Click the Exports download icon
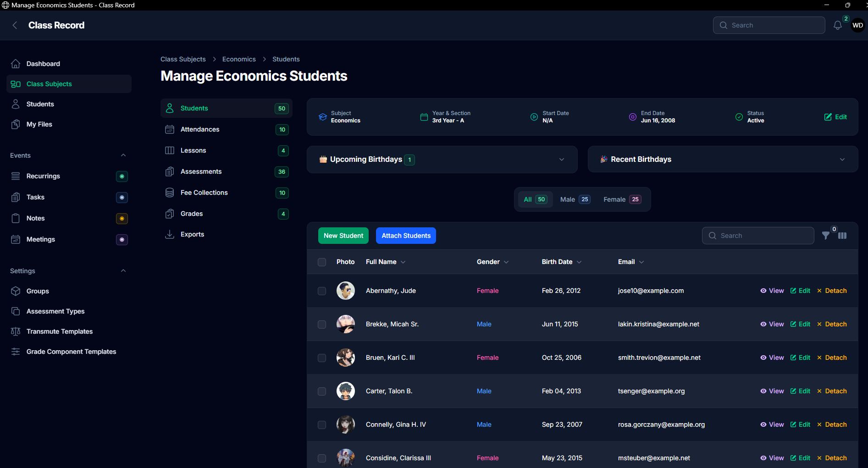The height and width of the screenshot is (468, 868). pos(170,234)
